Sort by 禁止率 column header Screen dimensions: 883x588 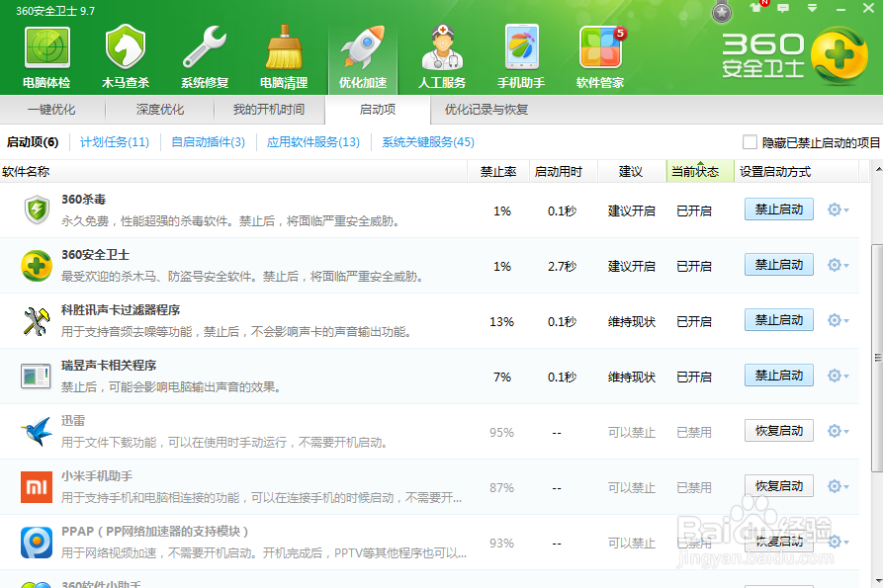coord(498,172)
